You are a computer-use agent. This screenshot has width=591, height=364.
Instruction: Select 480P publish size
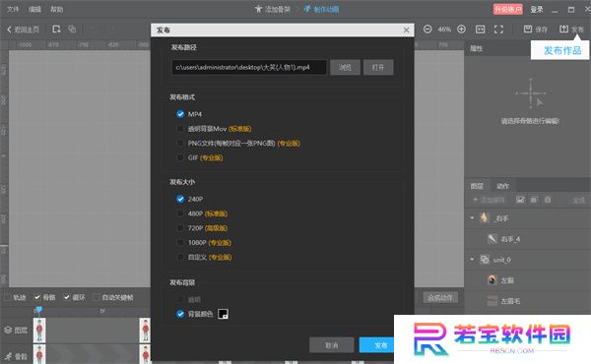pyautogui.click(x=180, y=213)
